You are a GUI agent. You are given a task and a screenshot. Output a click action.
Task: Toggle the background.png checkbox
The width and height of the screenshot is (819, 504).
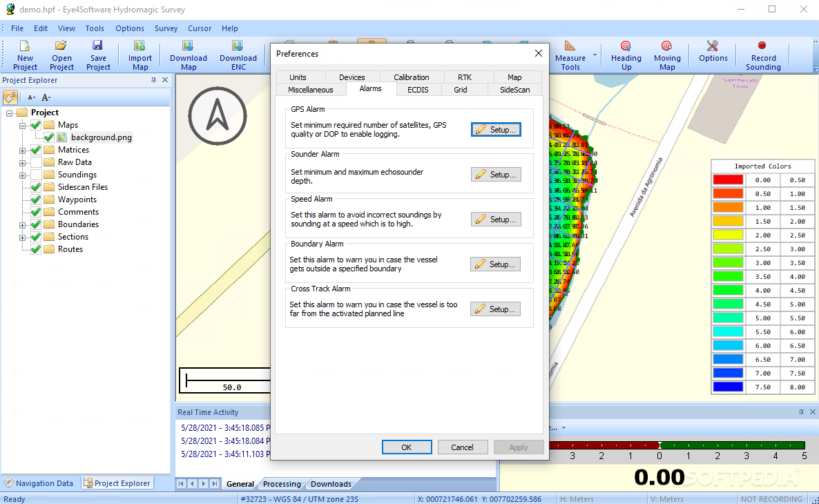(x=49, y=137)
